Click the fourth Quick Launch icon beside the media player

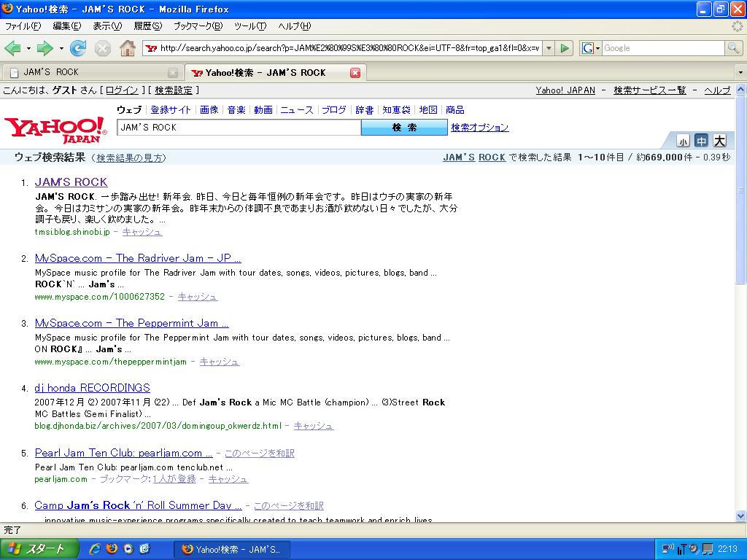(x=145, y=549)
